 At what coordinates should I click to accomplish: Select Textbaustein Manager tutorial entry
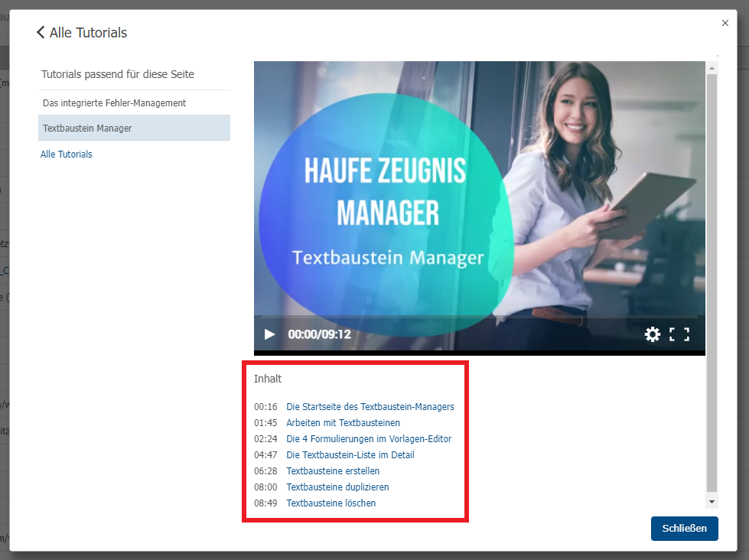(134, 128)
